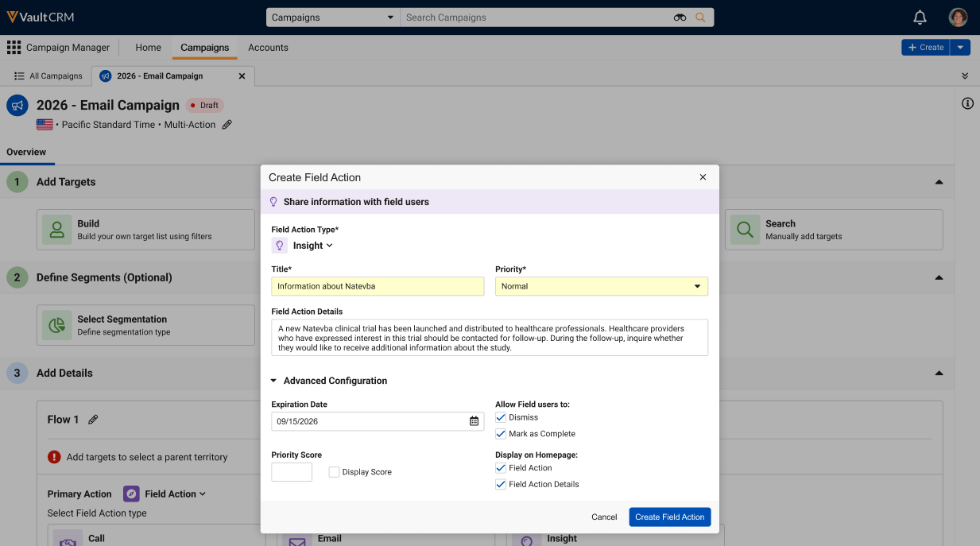Toggle the Mark as Complete checkbox
980x546 pixels.
point(501,434)
